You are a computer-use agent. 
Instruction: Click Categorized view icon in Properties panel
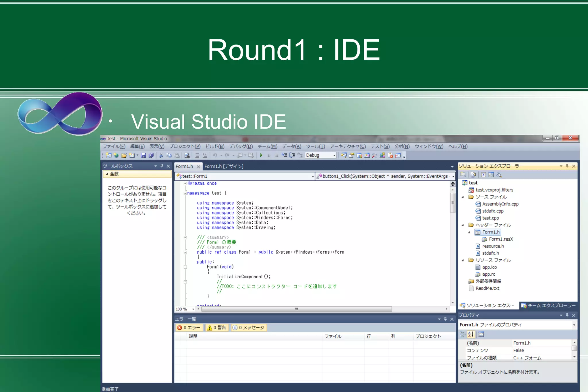(x=463, y=334)
